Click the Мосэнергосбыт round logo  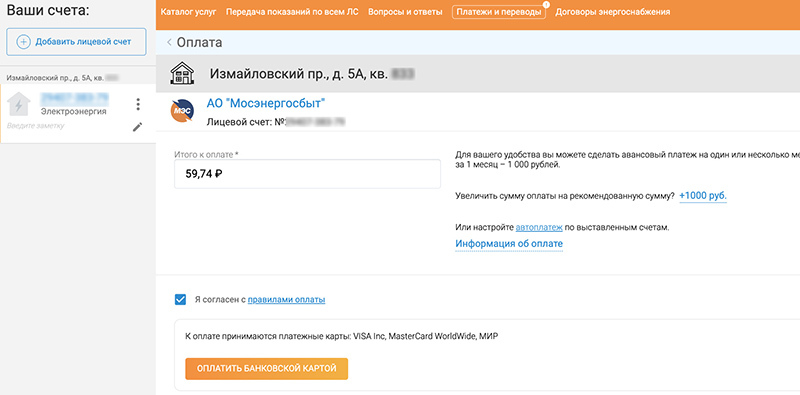pyautogui.click(x=182, y=110)
